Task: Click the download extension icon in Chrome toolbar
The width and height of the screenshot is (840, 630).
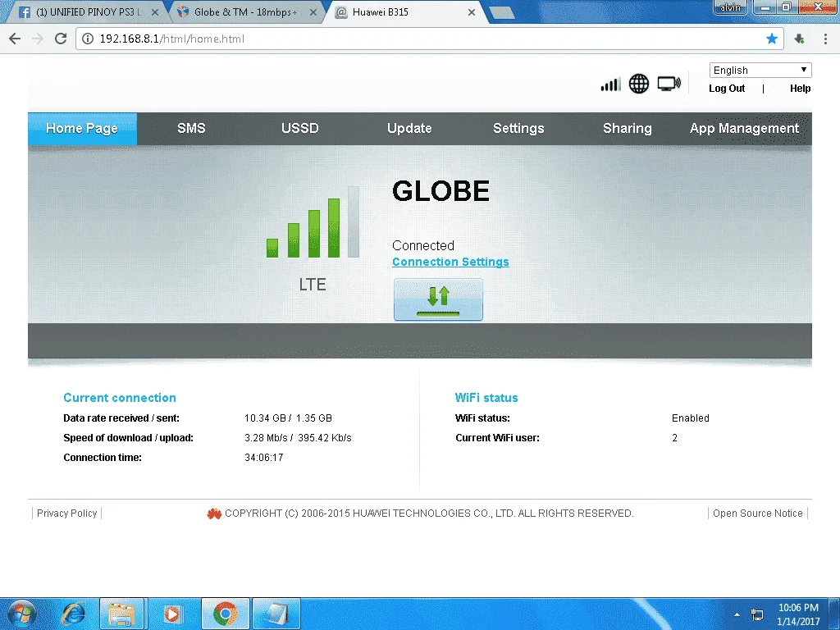Action: click(799, 39)
